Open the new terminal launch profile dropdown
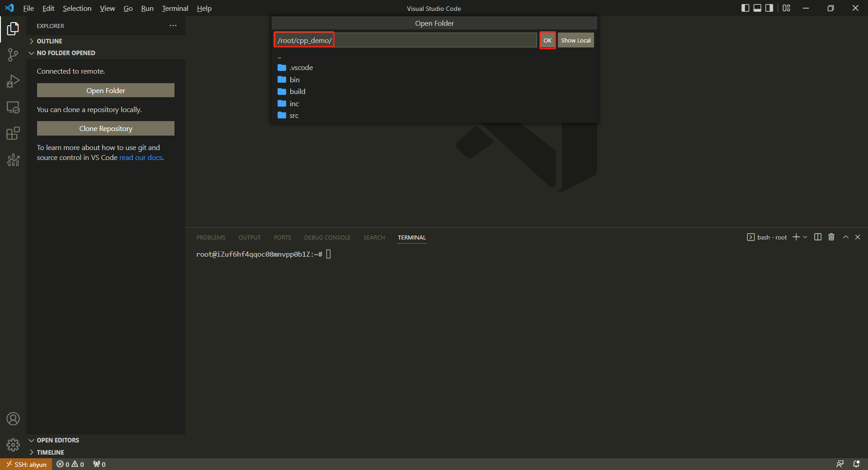The height and width of the screenshot is (470, 868). (x=805, y=237)
